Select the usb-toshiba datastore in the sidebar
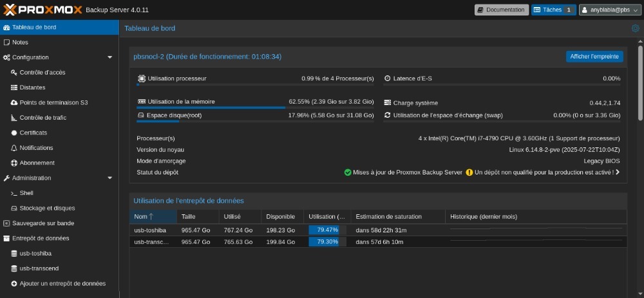Viewport: 644px width, 298px height. [x=35, y=254]
